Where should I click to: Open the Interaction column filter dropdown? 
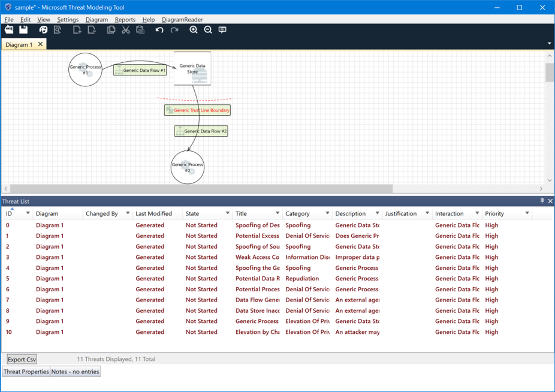[477, 213]
